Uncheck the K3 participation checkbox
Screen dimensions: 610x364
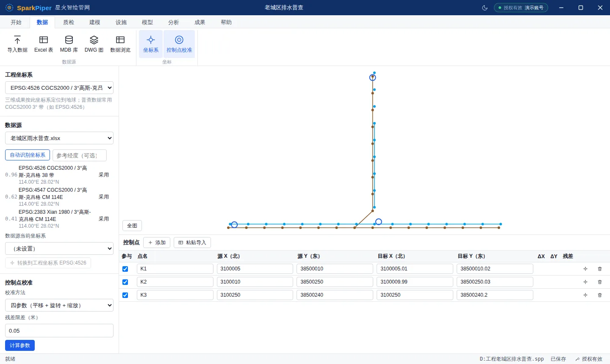coord(125,295)
